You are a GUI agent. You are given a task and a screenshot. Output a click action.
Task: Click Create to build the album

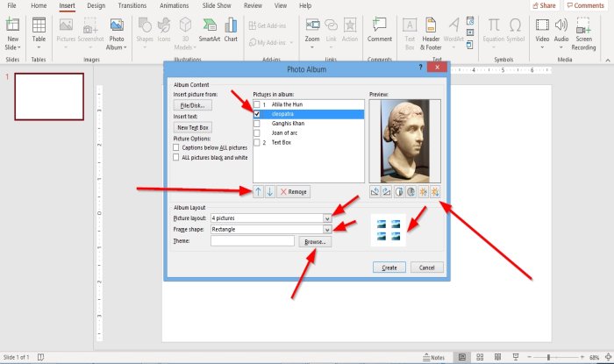tap(389, 268)
